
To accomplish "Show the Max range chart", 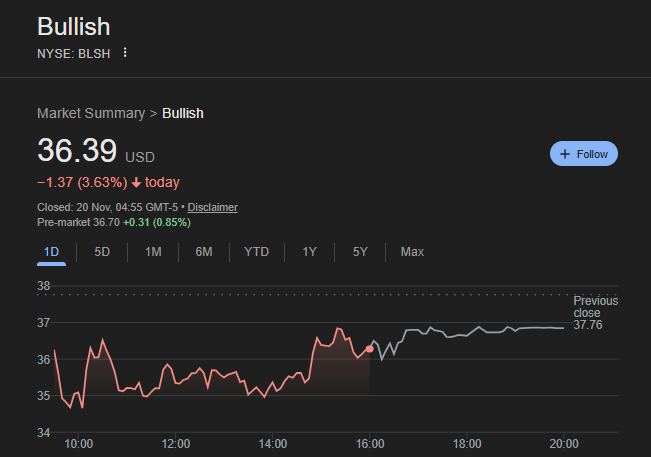I will (x=412, y=252).
